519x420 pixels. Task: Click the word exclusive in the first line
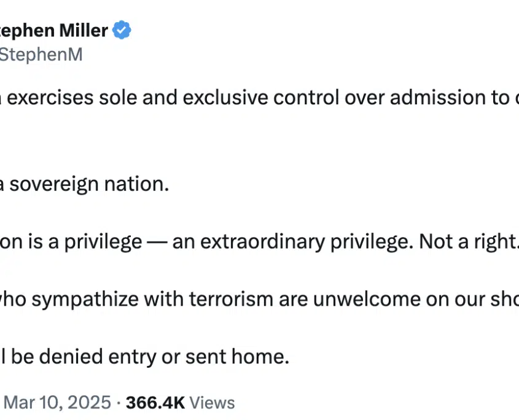pos(225,98)
